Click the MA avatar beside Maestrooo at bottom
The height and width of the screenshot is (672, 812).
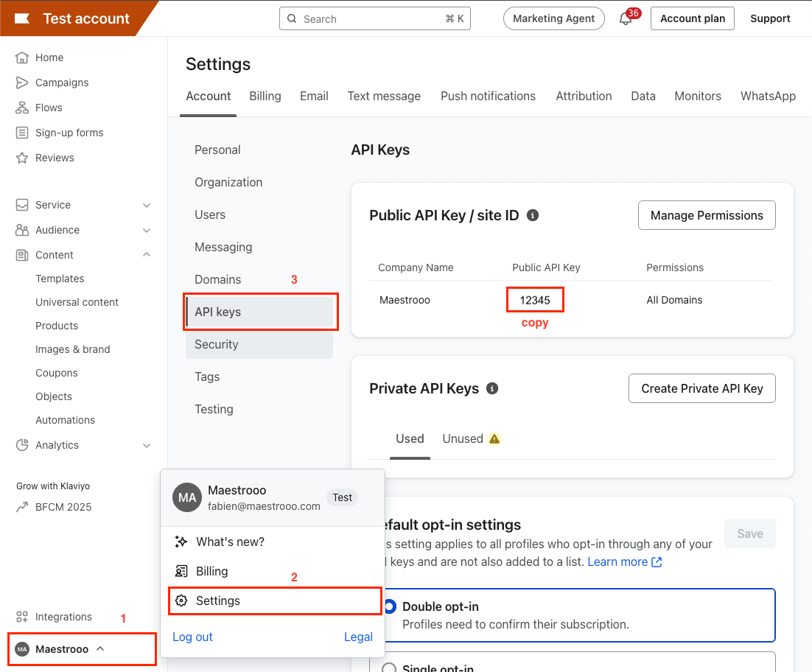[22, 649]
